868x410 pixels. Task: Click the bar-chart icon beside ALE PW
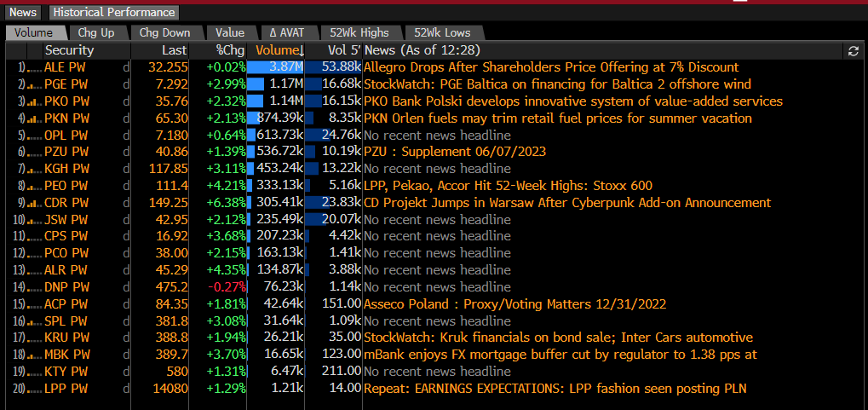35,67
